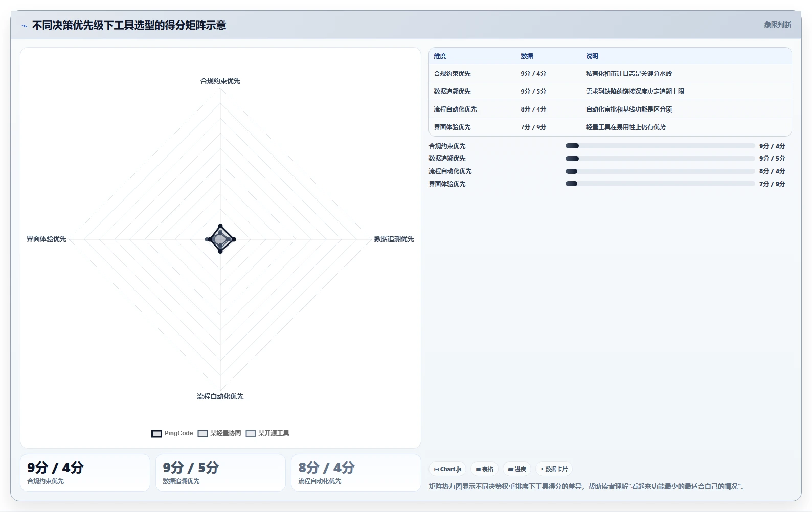Click the radar data point toward 合规约束优先
Image resolution: width=812 pixels, height=512 pixels.
tap(220, 226)
